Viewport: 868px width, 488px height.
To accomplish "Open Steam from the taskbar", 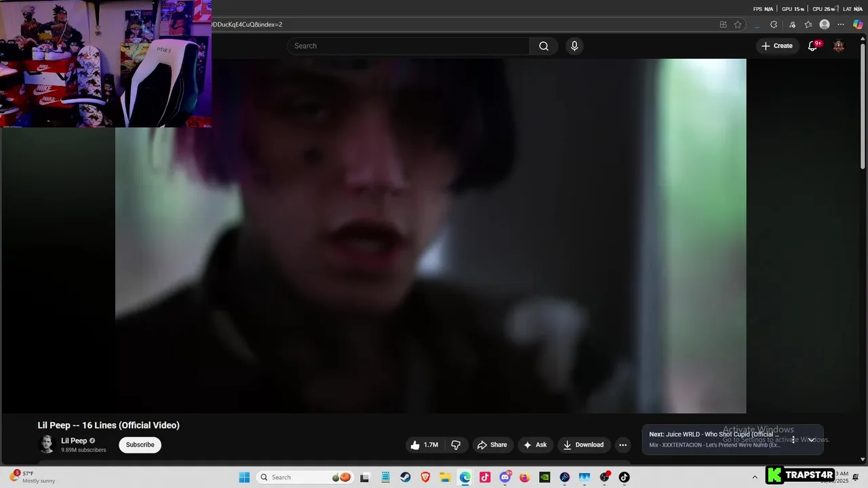I will coord(406,477).
